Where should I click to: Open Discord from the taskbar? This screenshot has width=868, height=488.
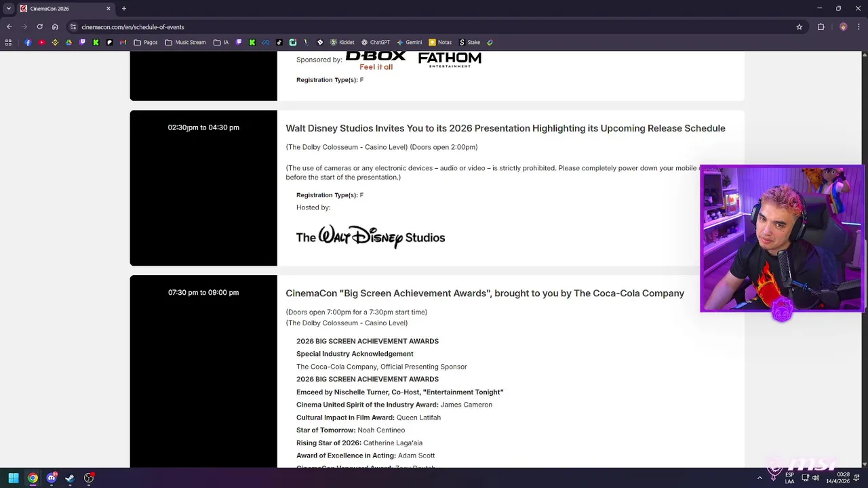coord(52,478)
